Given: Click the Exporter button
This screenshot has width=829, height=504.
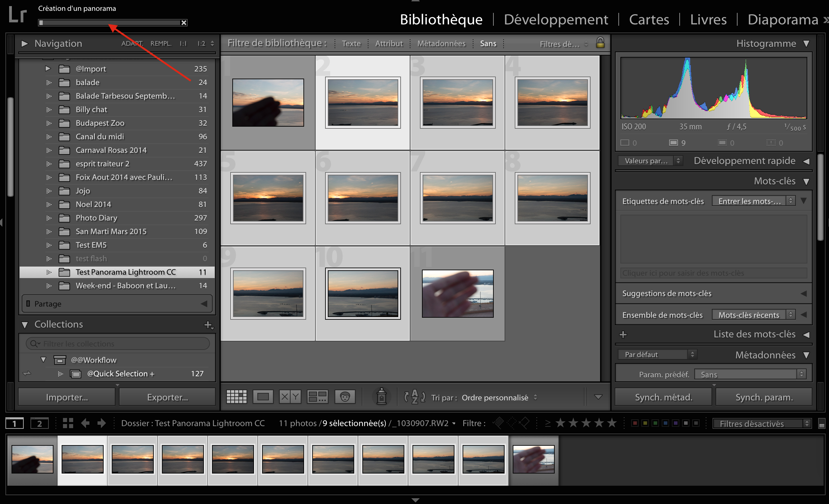Looking at the screenshot, I should click(167, 397).
